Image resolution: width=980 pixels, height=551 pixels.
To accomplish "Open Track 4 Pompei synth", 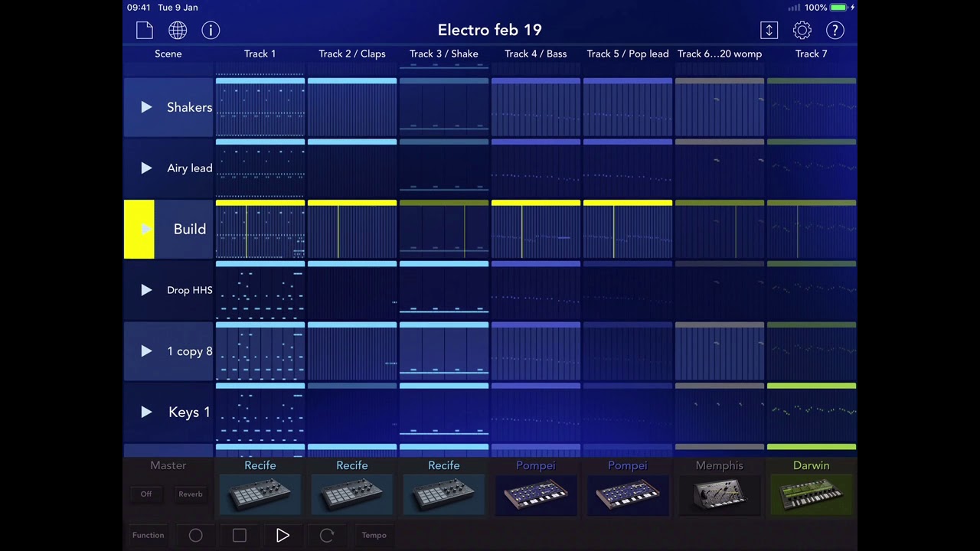I will pyautogui.click(x=536, y=495).
